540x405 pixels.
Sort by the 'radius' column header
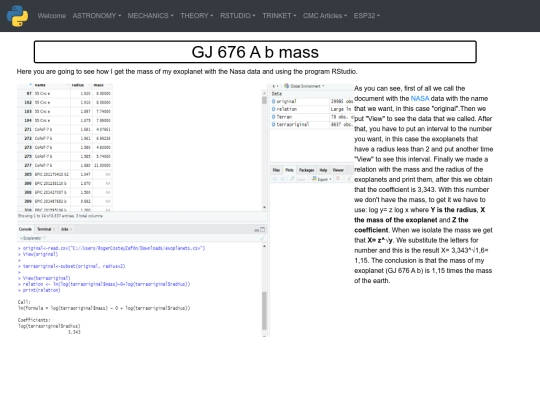click(81, 85)
